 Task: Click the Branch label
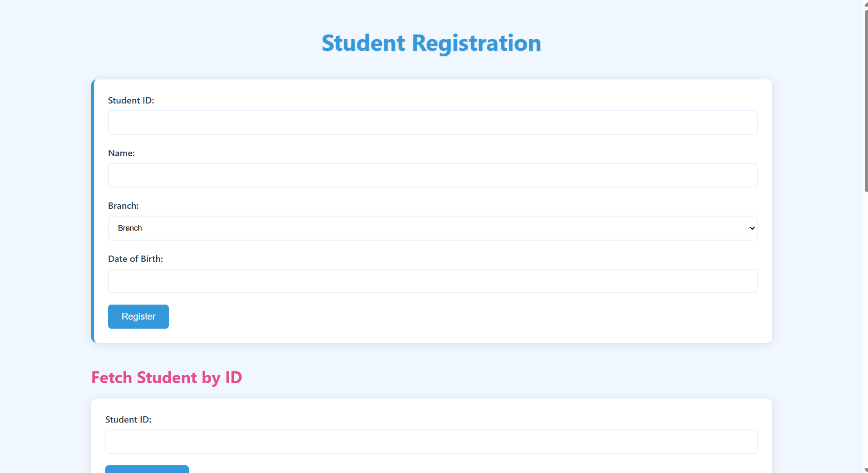click(x=123, y=206)
